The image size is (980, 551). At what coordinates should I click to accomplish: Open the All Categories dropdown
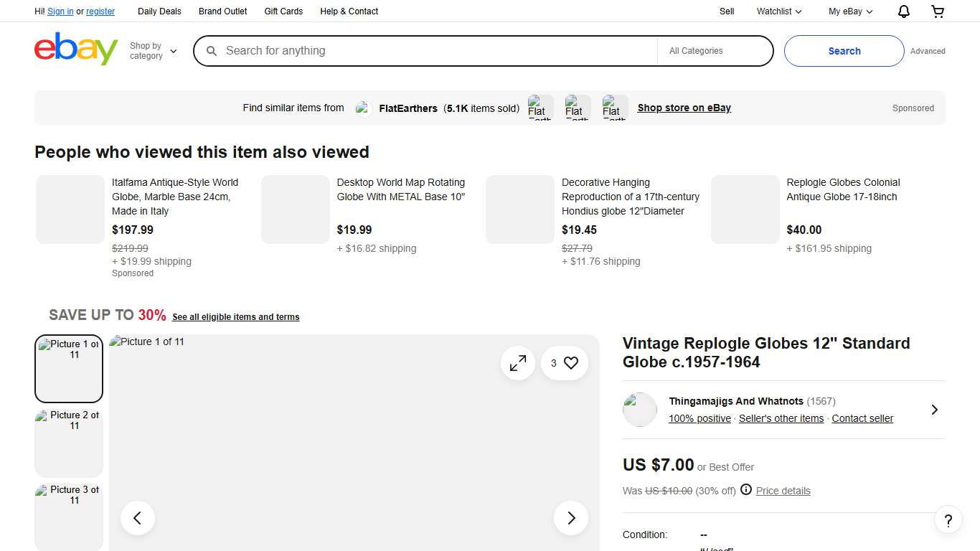[714, 51]
